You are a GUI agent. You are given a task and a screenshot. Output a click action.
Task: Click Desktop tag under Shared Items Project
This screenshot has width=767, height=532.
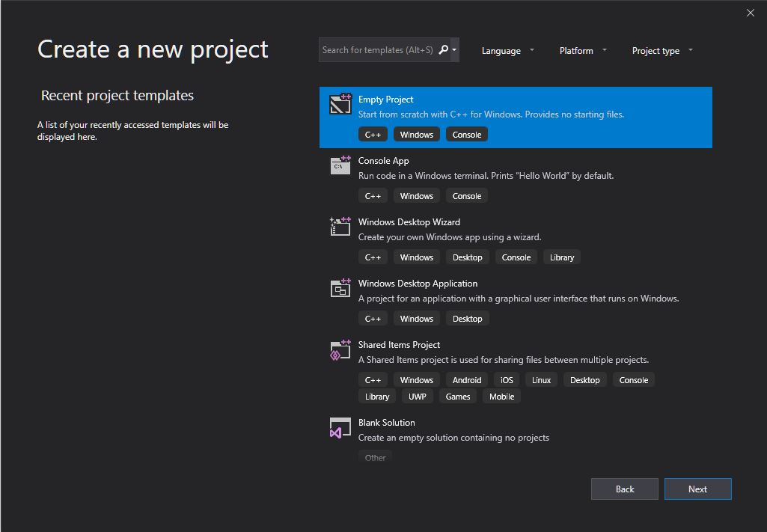[584, 380]
